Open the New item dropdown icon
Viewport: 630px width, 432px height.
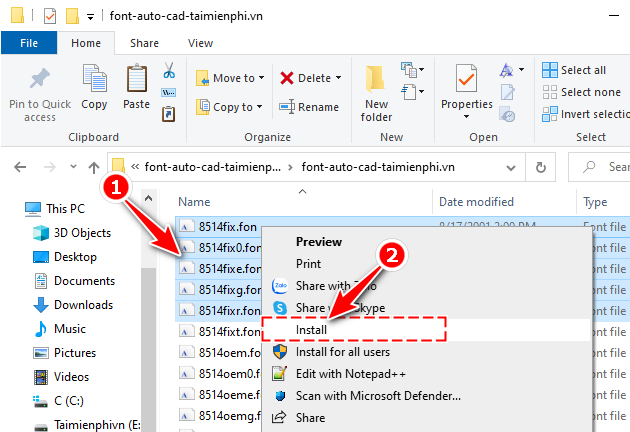click(x=413, y=70)
